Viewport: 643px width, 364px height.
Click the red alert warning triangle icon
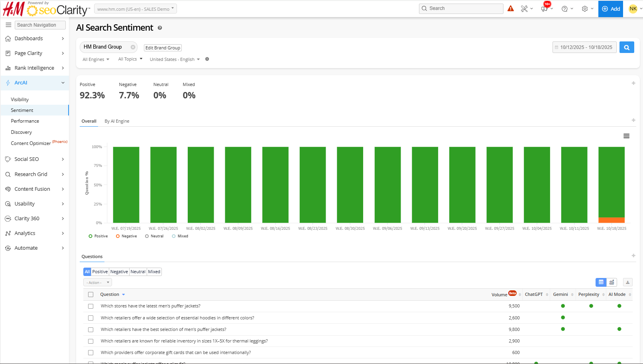pyautogui.click(x=511, y=8)
